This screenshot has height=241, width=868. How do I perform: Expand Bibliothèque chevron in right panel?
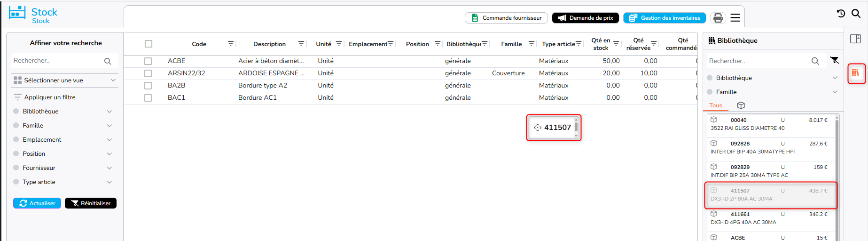[x=835, y=78]
